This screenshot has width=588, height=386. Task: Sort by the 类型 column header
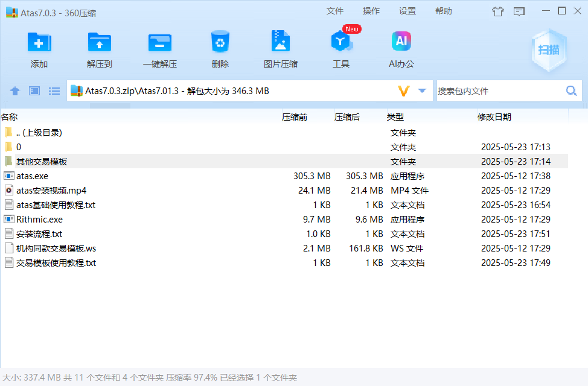[x=395, y=117]
